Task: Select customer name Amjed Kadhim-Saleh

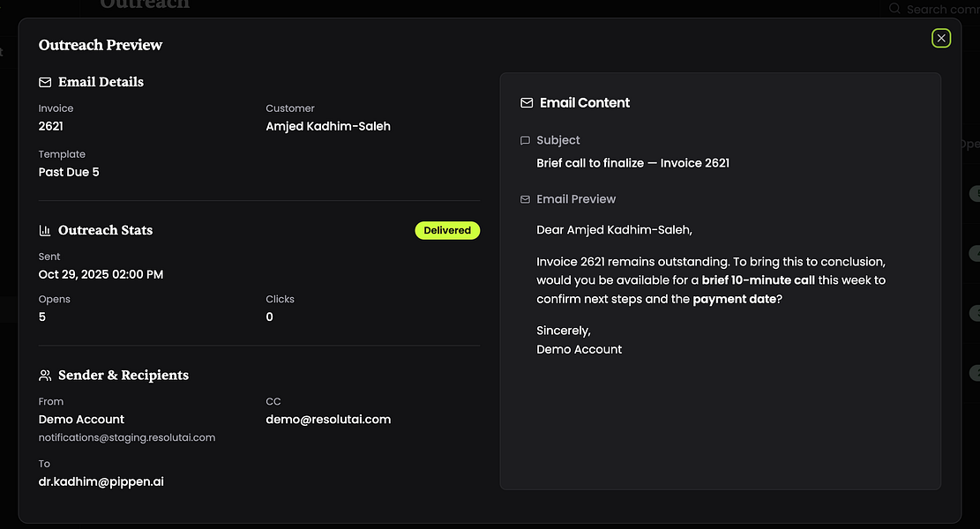Action: click(x=328, y=126)
